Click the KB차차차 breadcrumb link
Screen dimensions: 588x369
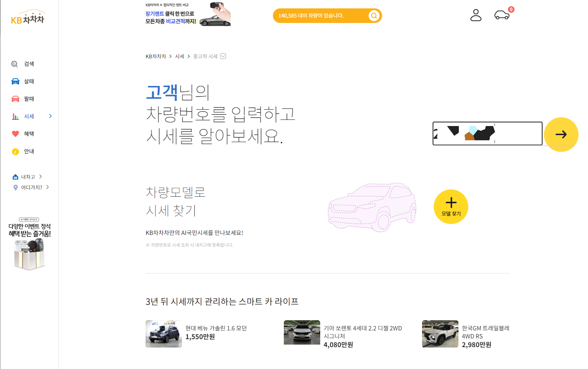(156, 56)
